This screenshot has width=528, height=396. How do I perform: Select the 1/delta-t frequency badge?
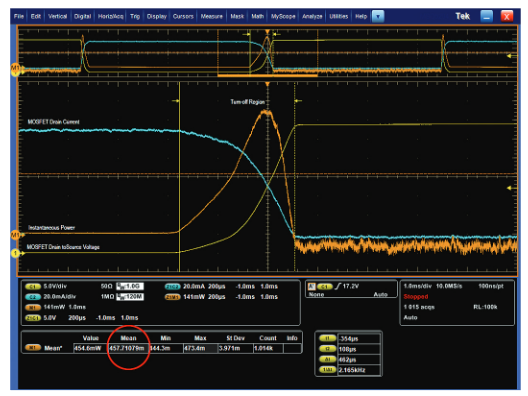pos(328,370)
